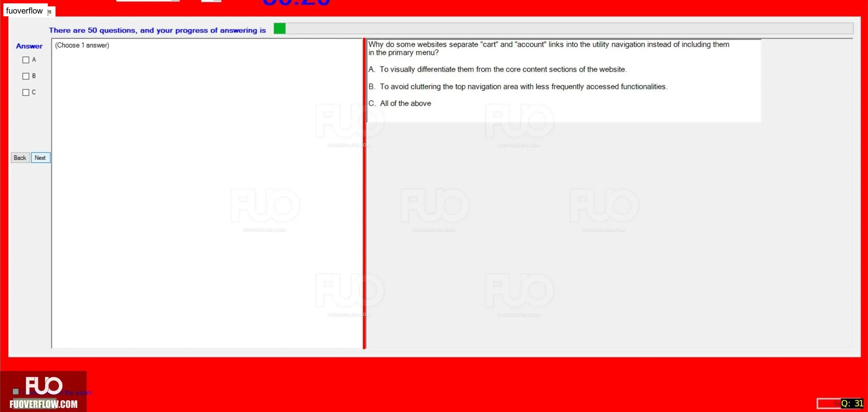Click option B text 'To avoid cluttering the top navigation'
The height and width of the screenshot is (412, 868).
click(x=524, y=87)
